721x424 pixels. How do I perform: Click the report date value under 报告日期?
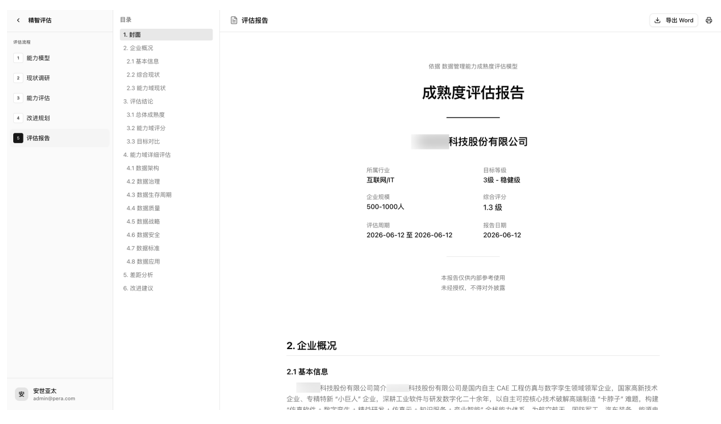tap(502, 235)
